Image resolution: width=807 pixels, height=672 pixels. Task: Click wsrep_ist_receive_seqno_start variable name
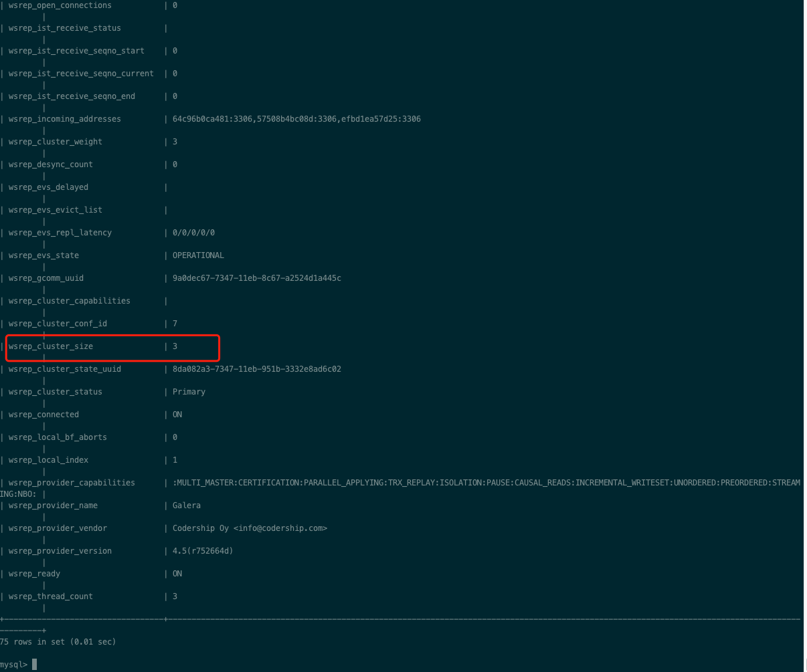[x=76, y=51]
